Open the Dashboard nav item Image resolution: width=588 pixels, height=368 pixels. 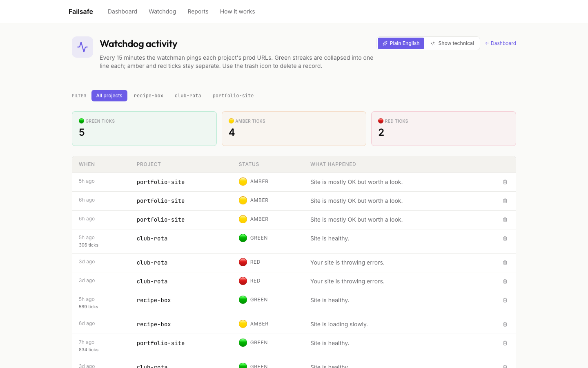(122, 11)
